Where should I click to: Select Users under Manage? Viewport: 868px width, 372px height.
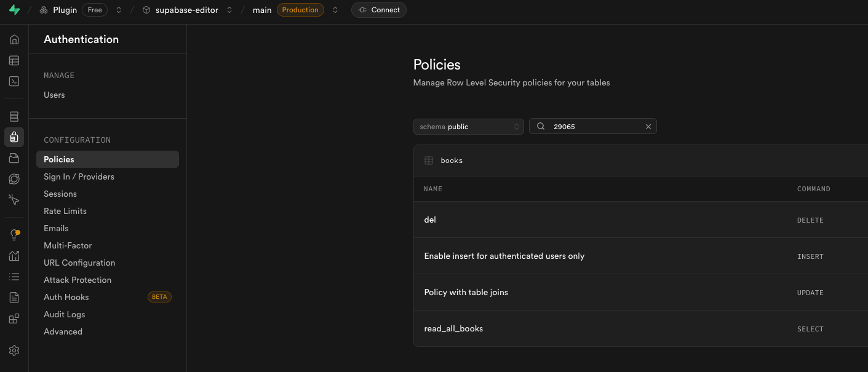[x=54, y=95]
